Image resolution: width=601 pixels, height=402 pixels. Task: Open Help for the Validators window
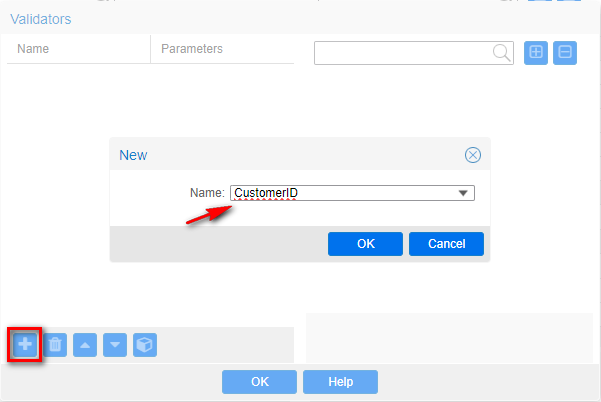[x=340, y=381]
